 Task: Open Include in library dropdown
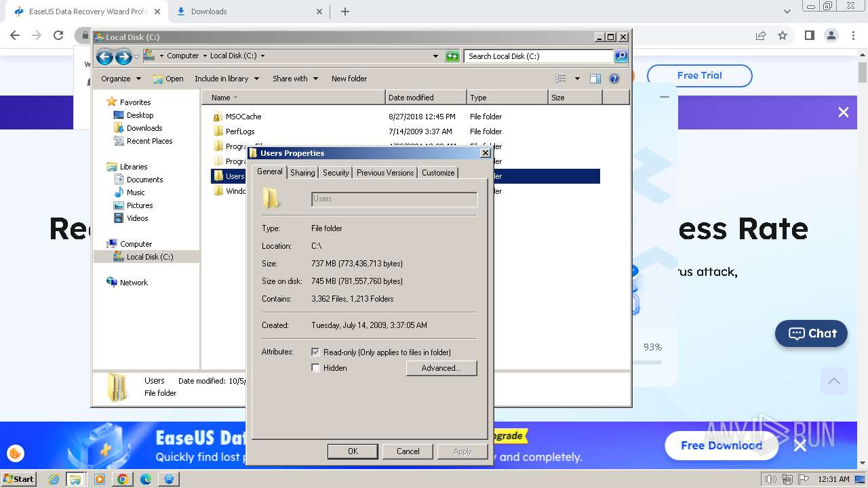[x=226, y=79]
